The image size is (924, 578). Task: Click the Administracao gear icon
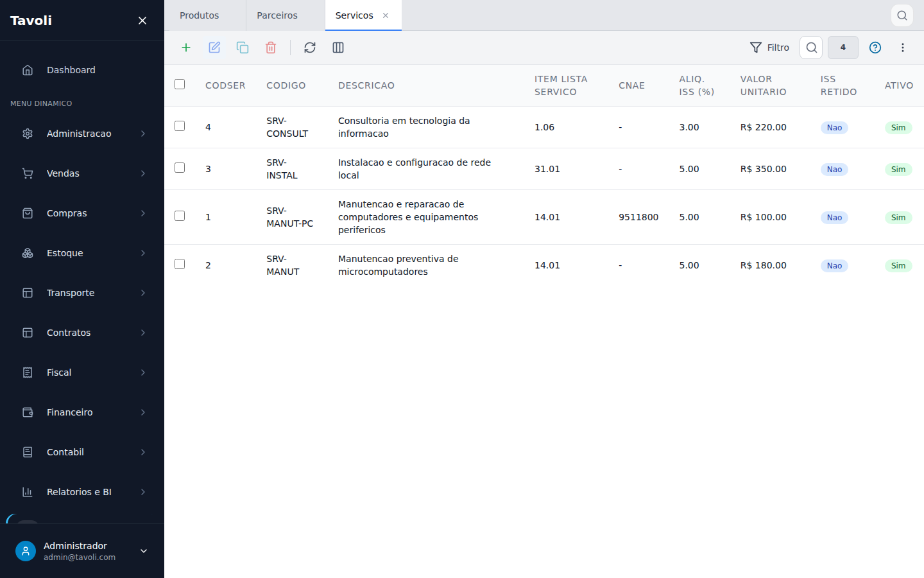tap(28, 134)
